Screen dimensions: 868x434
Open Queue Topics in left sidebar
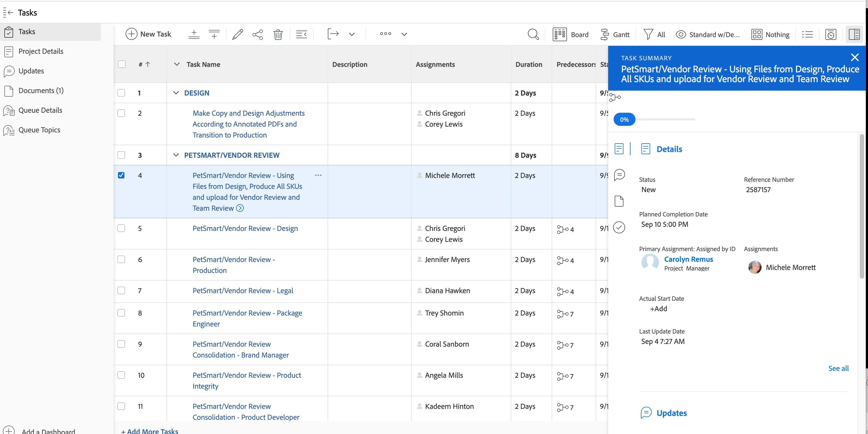click(39, 130)
